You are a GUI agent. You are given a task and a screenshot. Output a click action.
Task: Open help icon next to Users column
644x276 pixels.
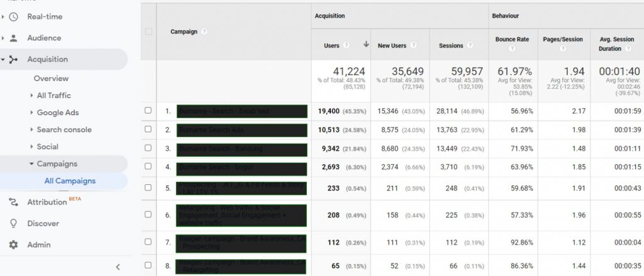(x=347, y=46)
